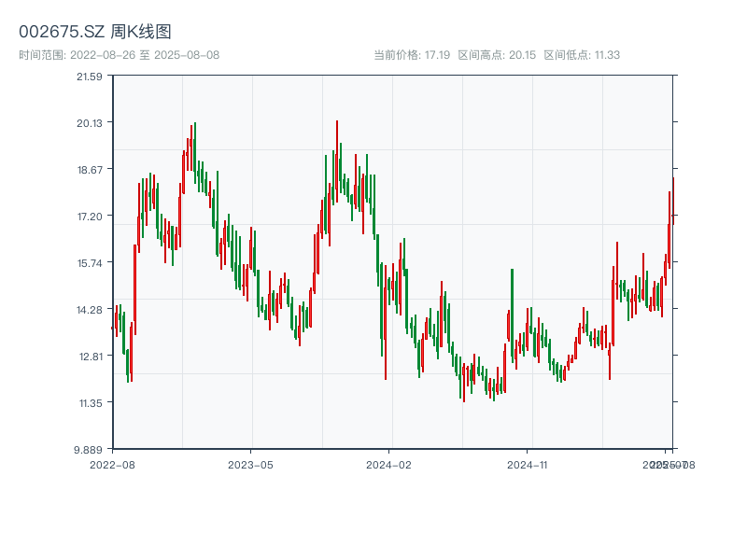Click the chart title 002675.SZ 周K线图
747x560 pixels.
pyautogui.click(x=95, y=32)
